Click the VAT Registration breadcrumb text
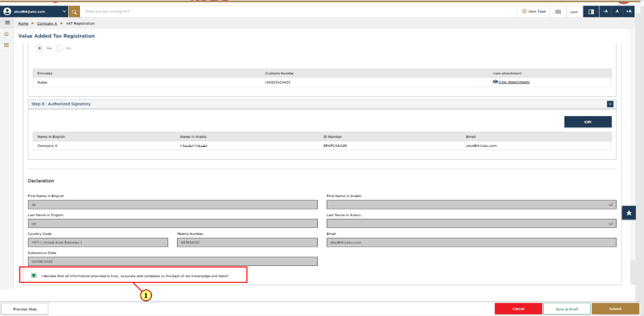 80,23
